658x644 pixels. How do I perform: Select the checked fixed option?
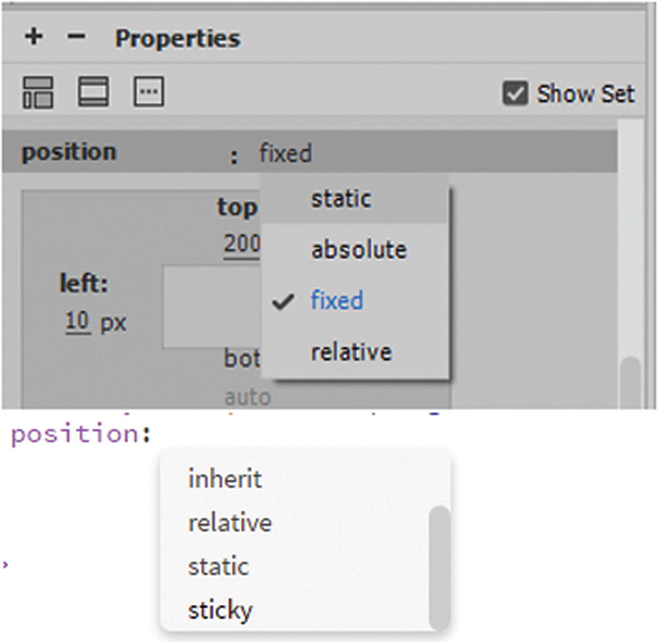[x=336, y=301]
